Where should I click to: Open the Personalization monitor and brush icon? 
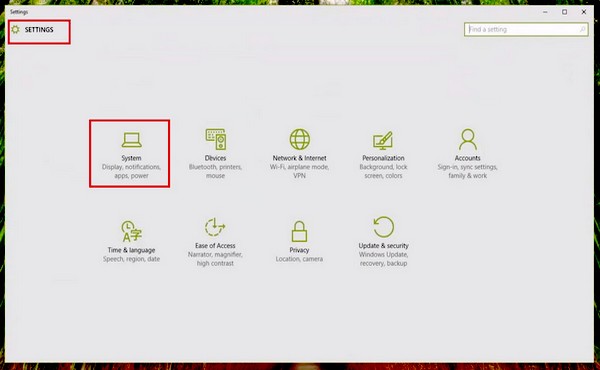(383, 140)
